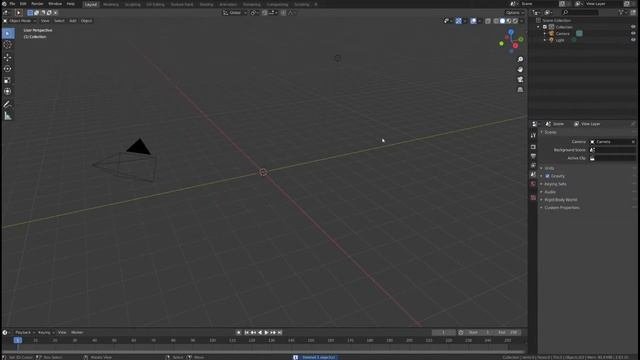Expand the Rigid Body World panel
The image size is (640, 360).
pos(560,200)
